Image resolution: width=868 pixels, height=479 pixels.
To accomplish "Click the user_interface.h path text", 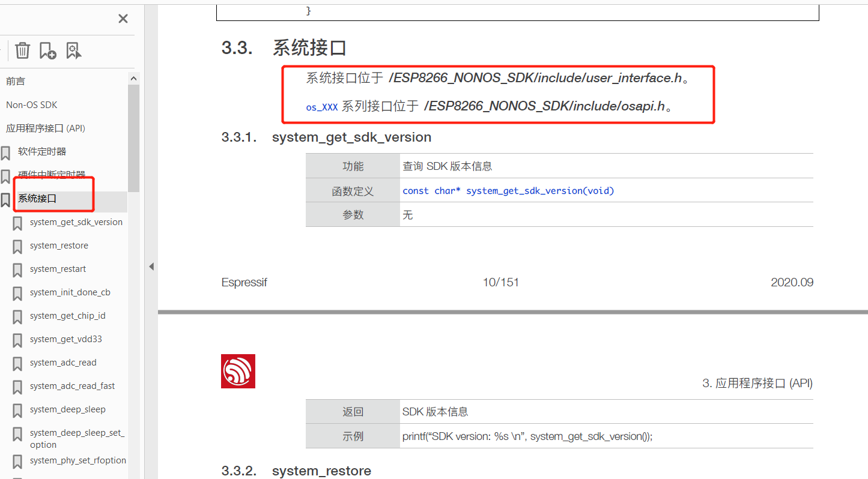I will [536, 78].
